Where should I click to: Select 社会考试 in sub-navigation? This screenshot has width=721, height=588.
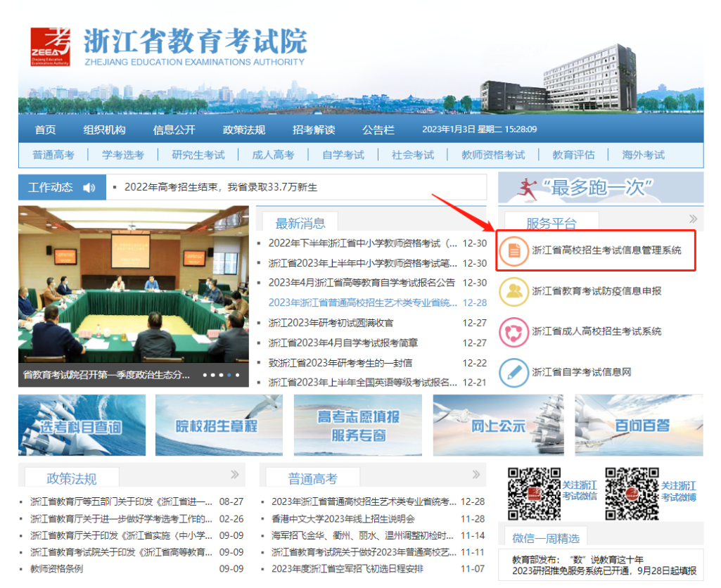413,155
